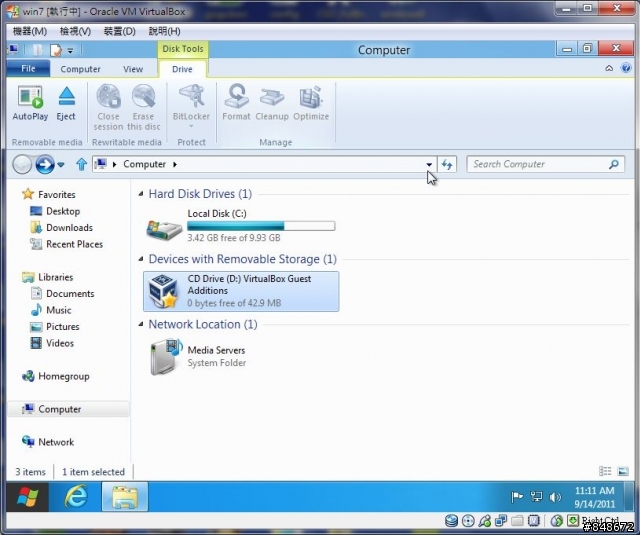
Task: Open the recent locations dropdown arrow
Action: point(61,165)
